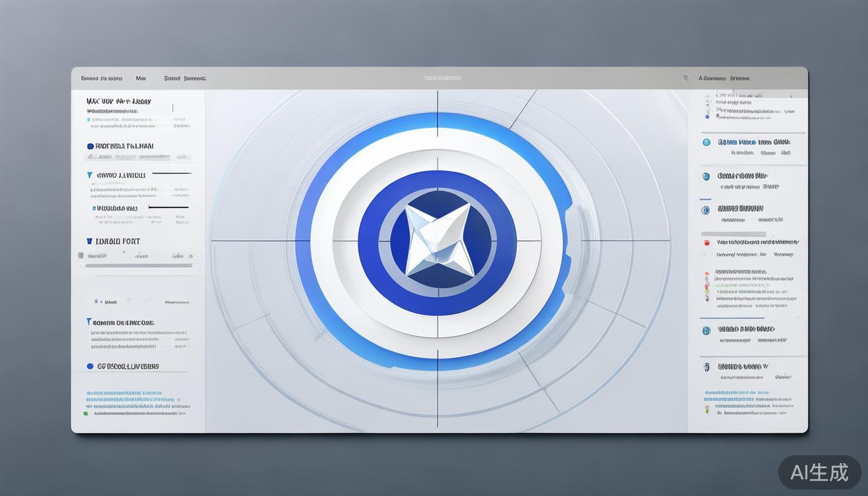This screenshot has width=868, height=496.
Task: Collapse the first blue triangle section in left panel
Action: (x=89, y=175)
